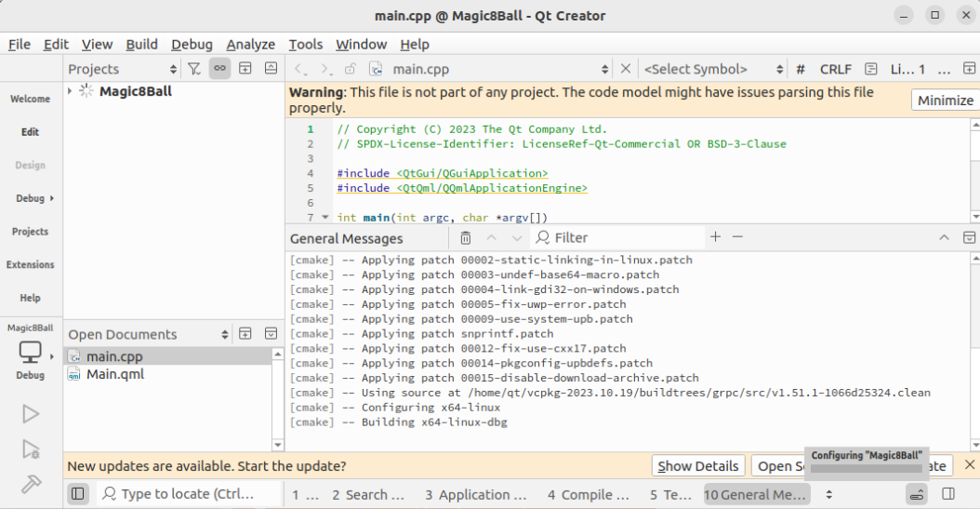Open the Select Symbol dropdown

tap(713, 69)
